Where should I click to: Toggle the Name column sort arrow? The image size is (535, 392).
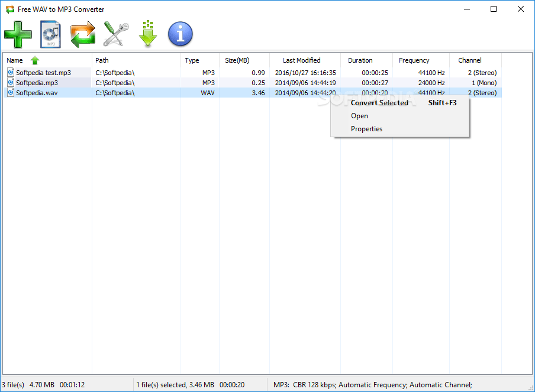(34, 60)
